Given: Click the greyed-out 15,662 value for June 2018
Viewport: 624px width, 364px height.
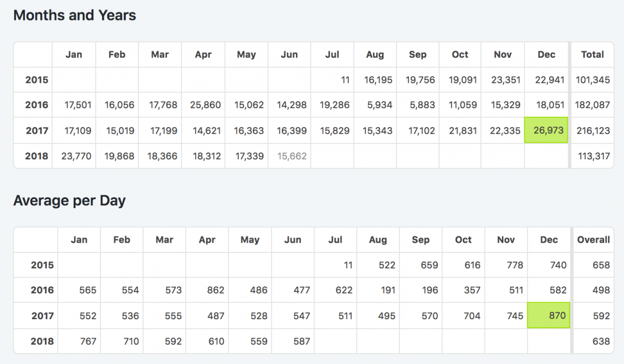Looking at the screenshot, I should (x=292, y=156).
